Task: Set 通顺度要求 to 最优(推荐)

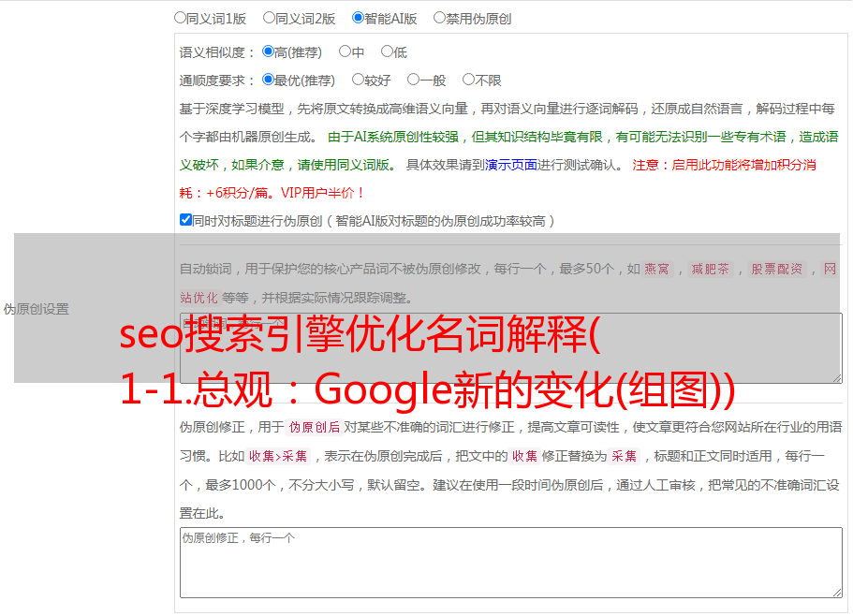Action: coord(268,80)
